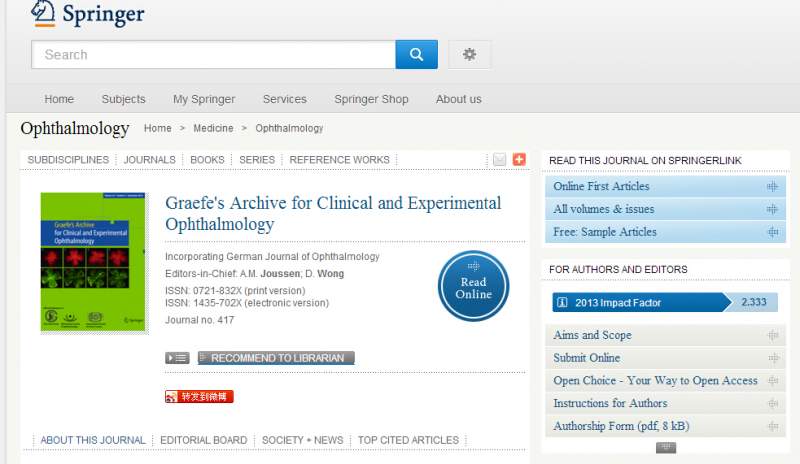Download the Authorship Form pdf
The height and width of the screenshot is (464, 800).
tap(621, 426)
